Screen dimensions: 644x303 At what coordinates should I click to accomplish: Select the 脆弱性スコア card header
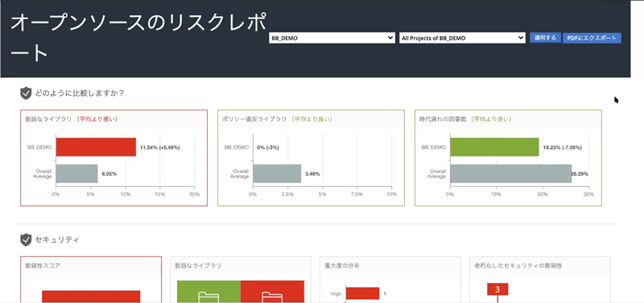tap(91, 266)
